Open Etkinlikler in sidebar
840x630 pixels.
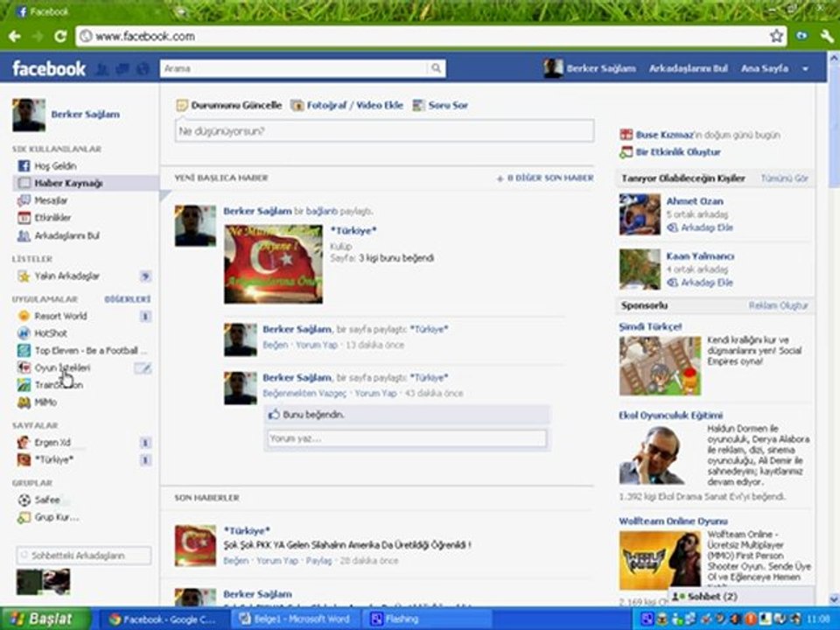coord(52,218)
